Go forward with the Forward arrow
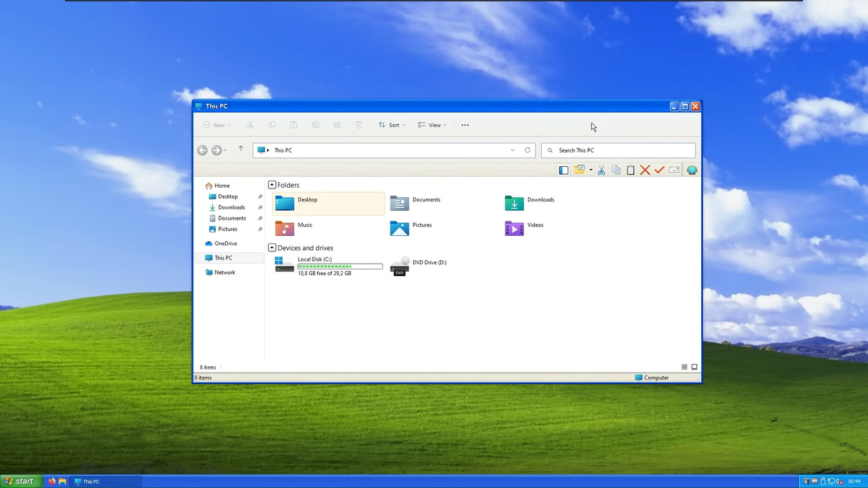This screenshot has width=868, height=488. [216, 150]
